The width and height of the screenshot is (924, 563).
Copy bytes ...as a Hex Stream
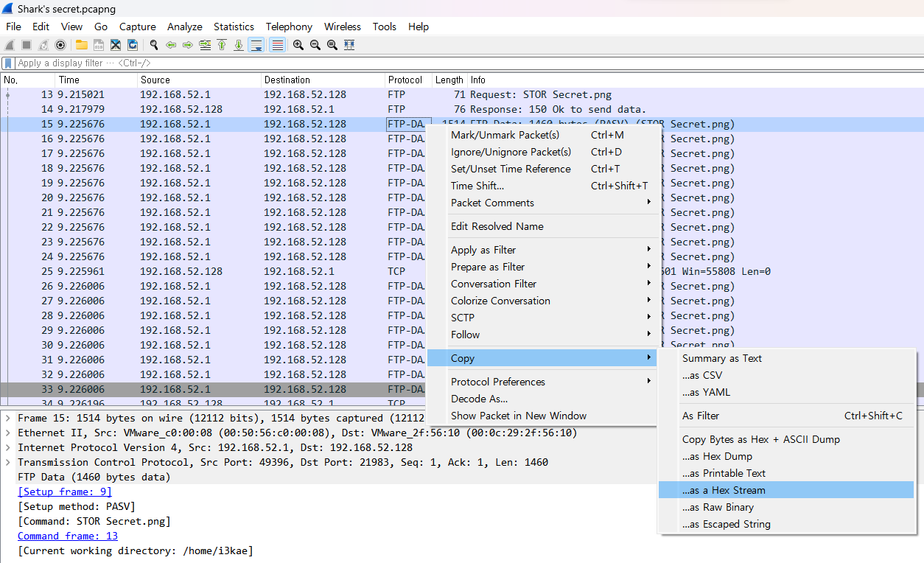(786, 490)
